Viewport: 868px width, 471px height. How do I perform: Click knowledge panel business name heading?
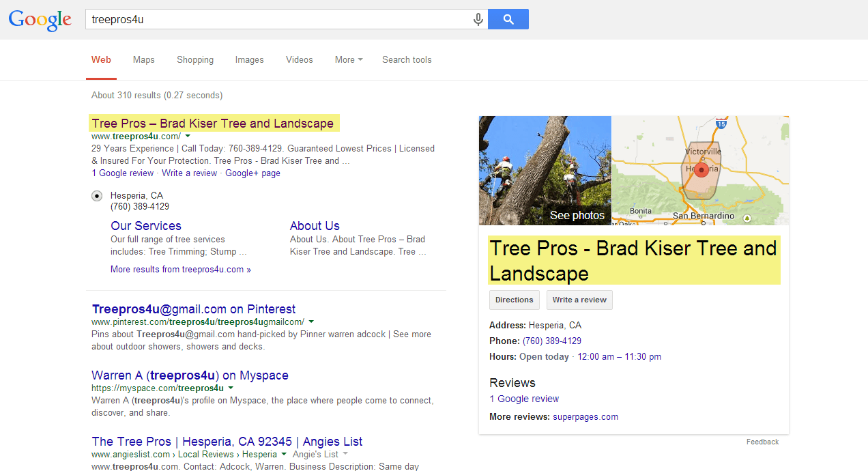tap(633, 261)
